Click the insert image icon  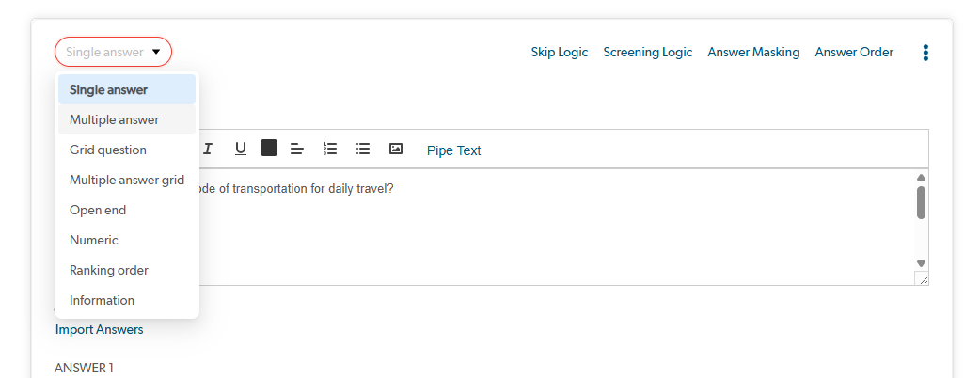[396, 149]
